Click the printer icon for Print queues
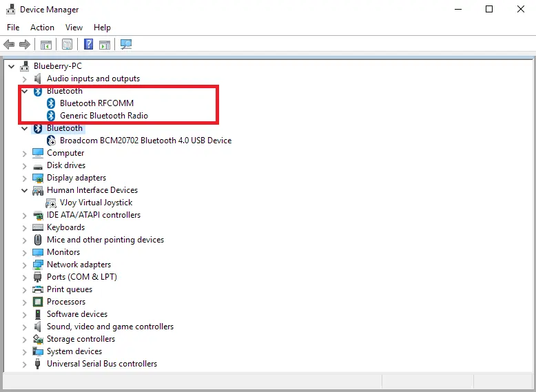Viewport: 536px width, 392px height. 38,289
